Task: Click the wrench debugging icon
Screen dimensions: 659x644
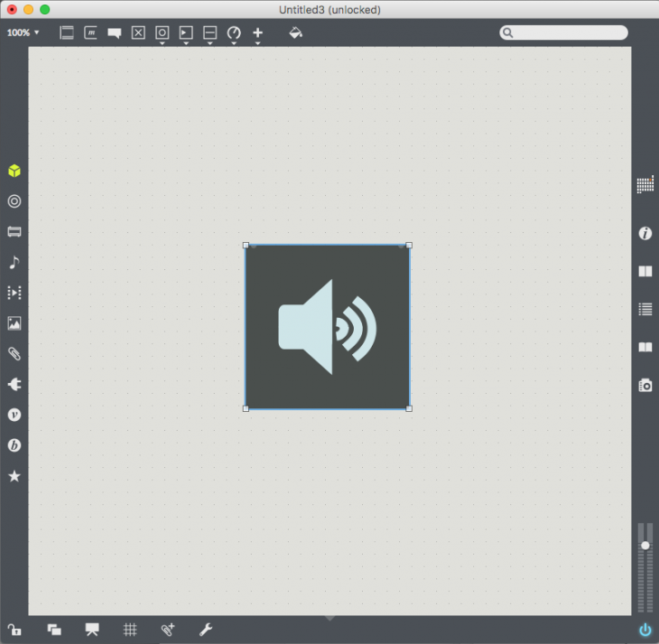Action: 206,630
